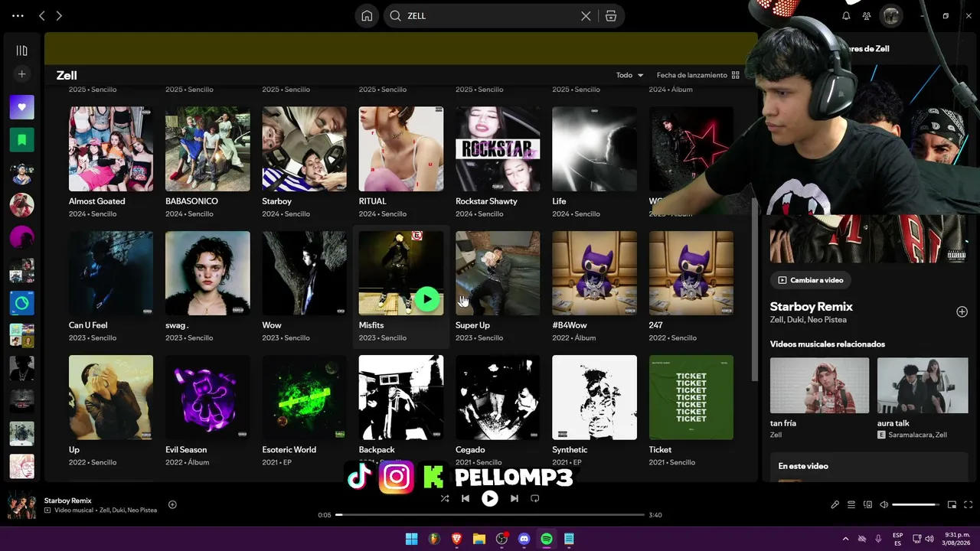Viewport: 980px width, 551px height.
Task: Open the BABASONICO single cover
Action: 207,148
